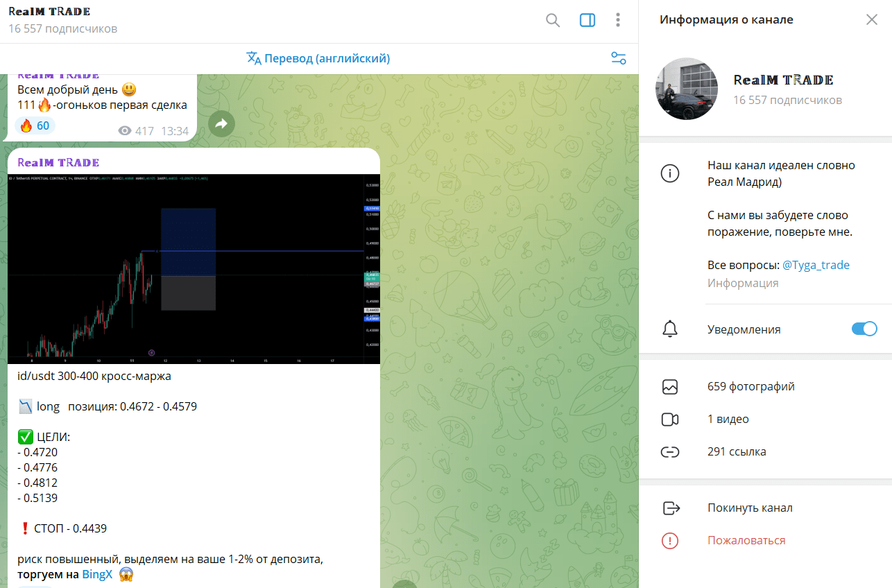Add fire reaction showing 60
892x588 pixels.
point(35,126)
